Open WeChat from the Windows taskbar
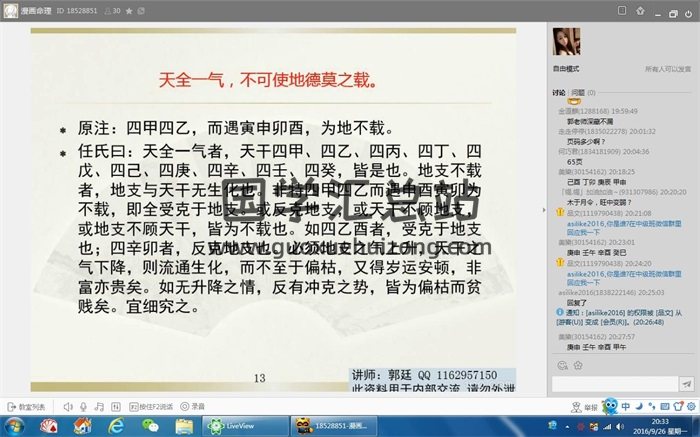This screenshot has width=700, height=437. pyautogui.click(x=150, y=426)
